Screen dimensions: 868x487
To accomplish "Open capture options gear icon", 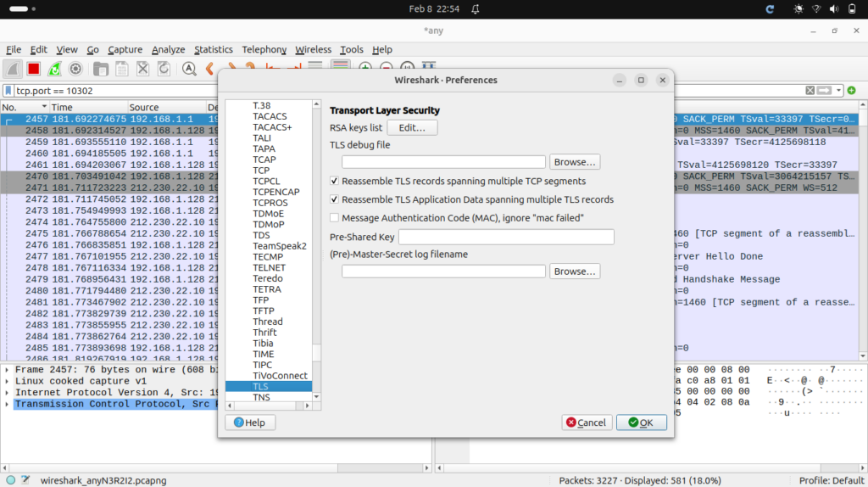I will coord(75,69).
